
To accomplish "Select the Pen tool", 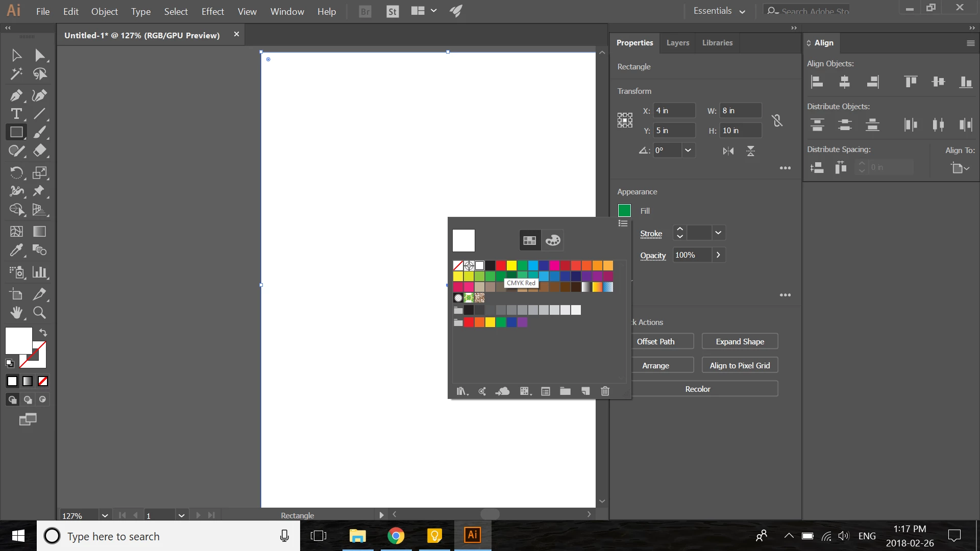I will pyautogui.click(x=16, y=95).
